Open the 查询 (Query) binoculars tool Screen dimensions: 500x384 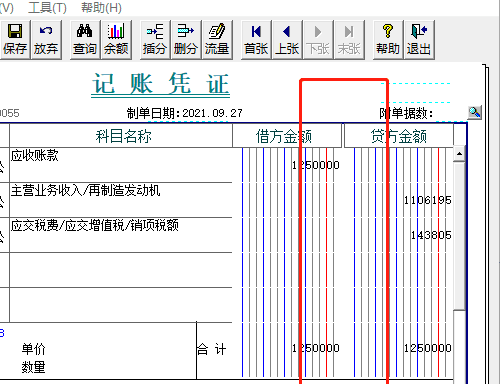85,40
